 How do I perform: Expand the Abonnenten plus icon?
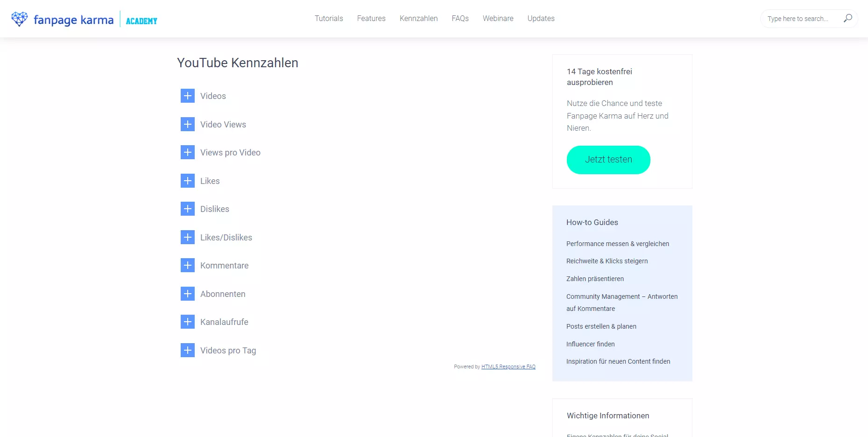(x=188, y=294)
